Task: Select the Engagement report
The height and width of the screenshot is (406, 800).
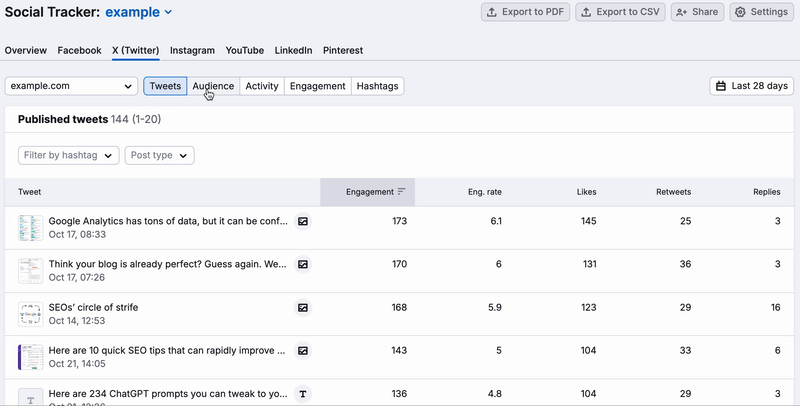Action: [x=318, y=86]
